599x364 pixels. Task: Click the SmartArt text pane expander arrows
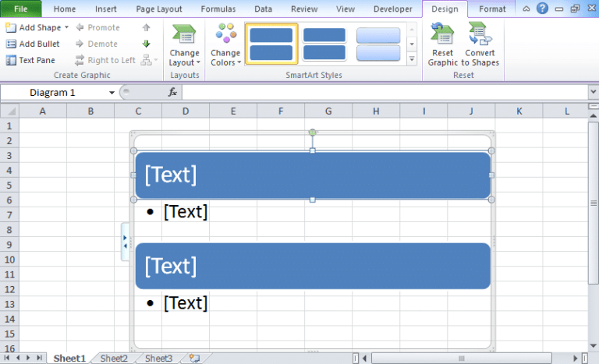tap(125, 242)
